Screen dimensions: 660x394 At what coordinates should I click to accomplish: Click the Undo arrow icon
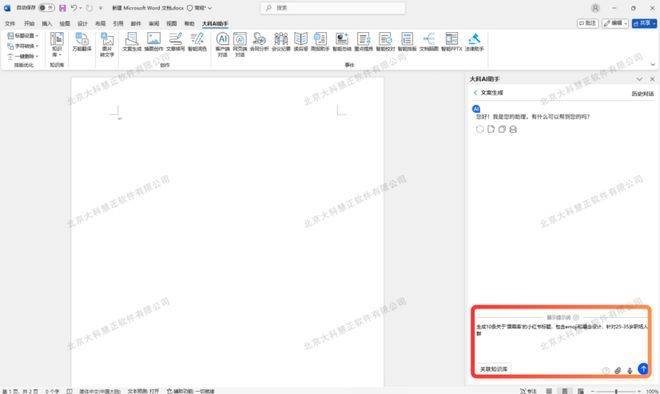pos(74,8)
